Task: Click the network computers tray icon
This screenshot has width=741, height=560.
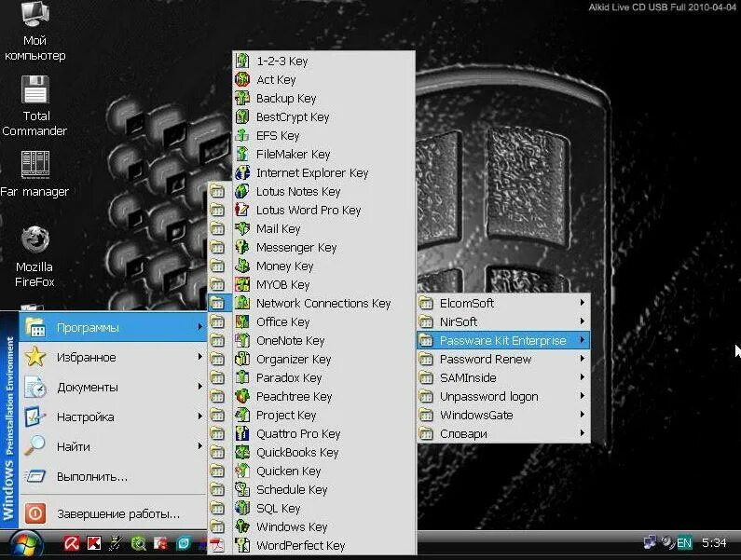Action: tap(650, 542)
